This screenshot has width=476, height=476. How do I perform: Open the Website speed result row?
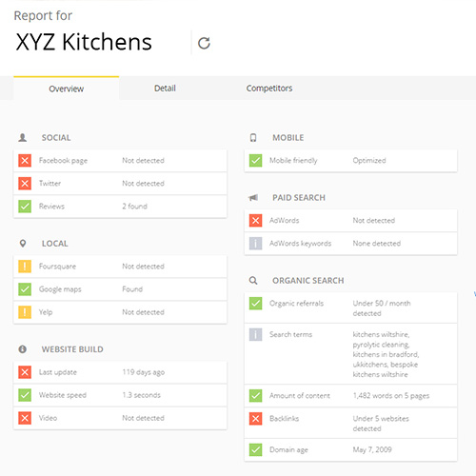click(120, 395)
